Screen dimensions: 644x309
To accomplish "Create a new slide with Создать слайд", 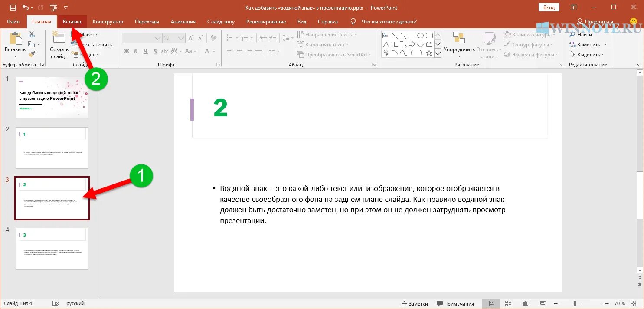I will 59,45.
